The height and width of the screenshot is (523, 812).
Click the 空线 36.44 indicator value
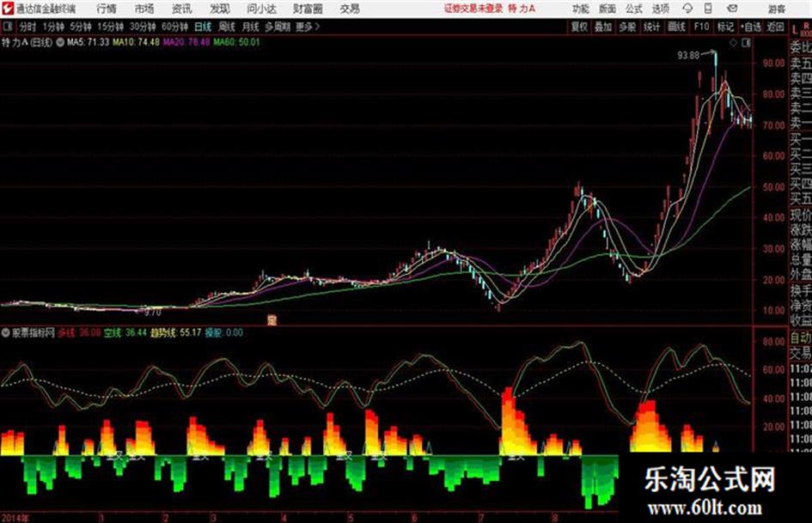[125, 332]
